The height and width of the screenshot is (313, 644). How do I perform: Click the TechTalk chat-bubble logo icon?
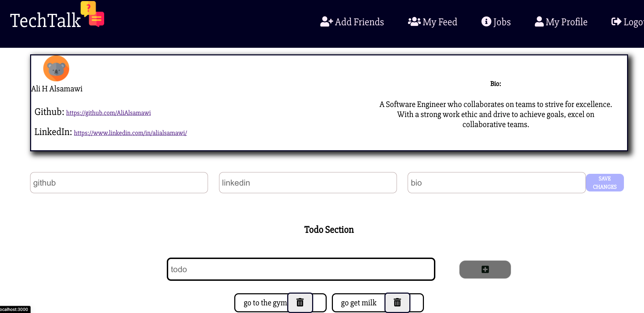coord(91,14)
